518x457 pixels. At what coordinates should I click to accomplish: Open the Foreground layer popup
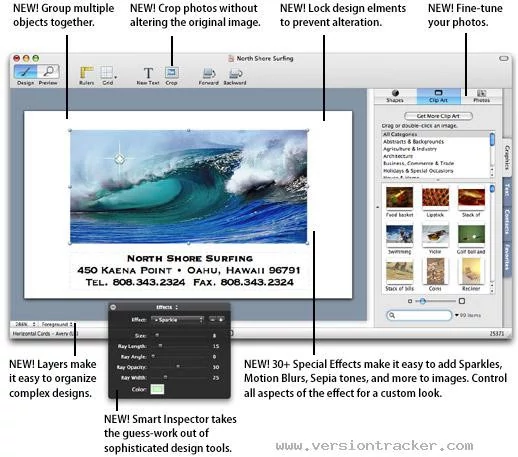(57, 324)
